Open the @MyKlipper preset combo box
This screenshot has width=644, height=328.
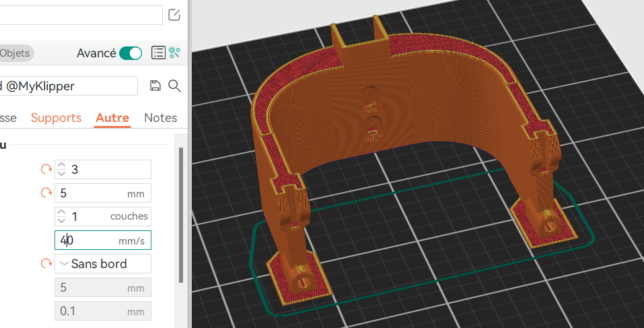(67, 86)
